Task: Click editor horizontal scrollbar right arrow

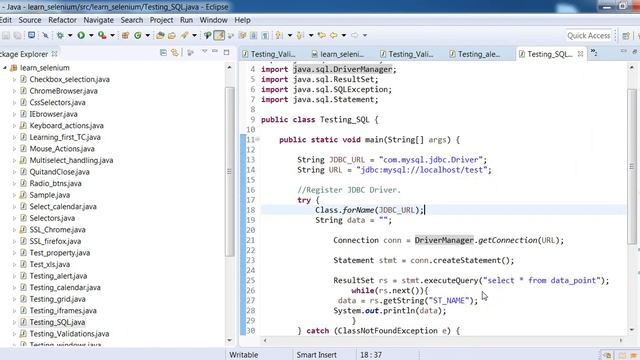Action: click(621, 340)
